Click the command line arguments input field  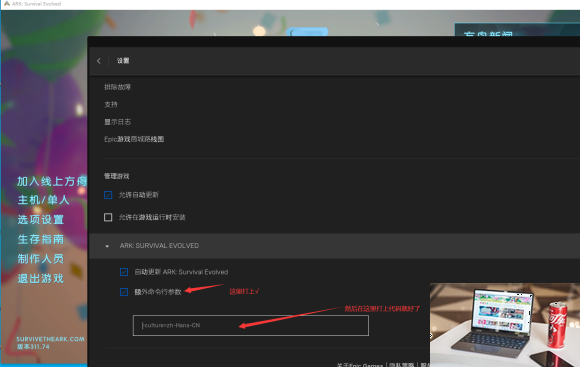[x=251, y=326]
